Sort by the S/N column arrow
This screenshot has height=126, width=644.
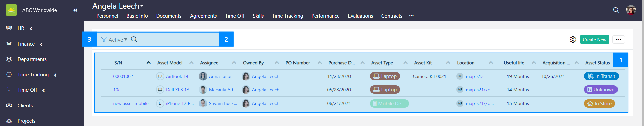coord(148,63)
